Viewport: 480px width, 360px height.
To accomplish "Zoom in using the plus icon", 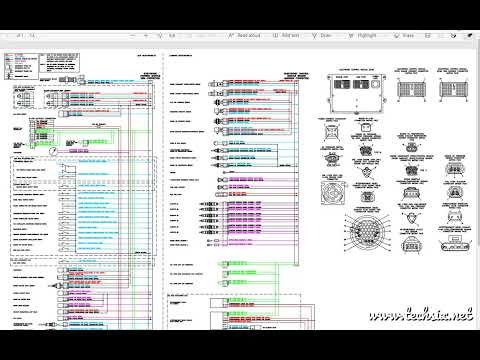I will click(x=146, y=35).
